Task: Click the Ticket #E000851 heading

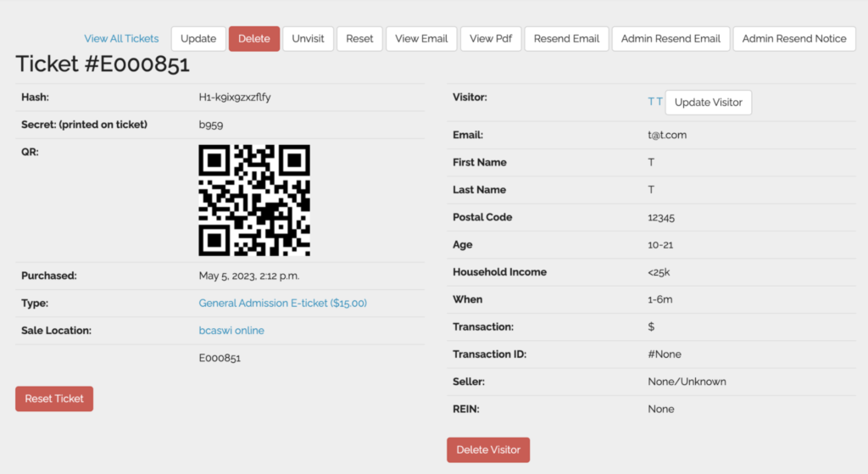Action: (103, 64)
